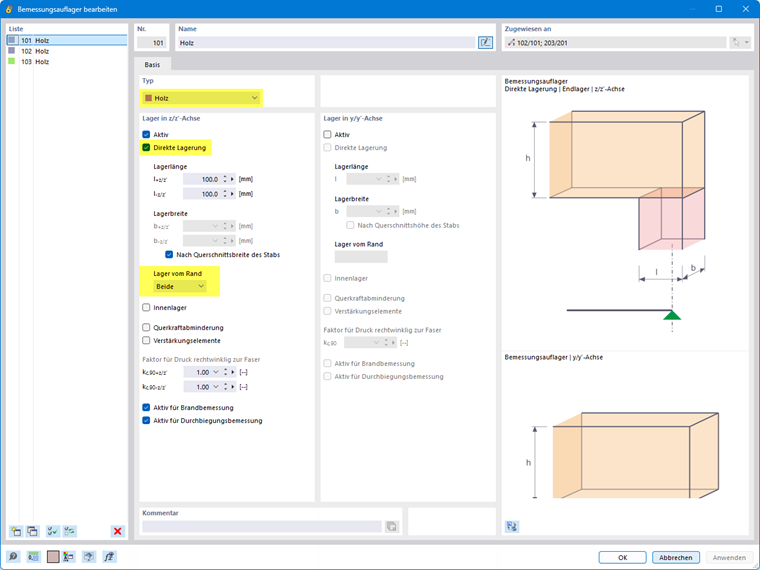This screenshot has height=570, width=760.
Task: Click the pick-in-graphic icon beside Zugewiesen an
Action: [x=736, y=43]
